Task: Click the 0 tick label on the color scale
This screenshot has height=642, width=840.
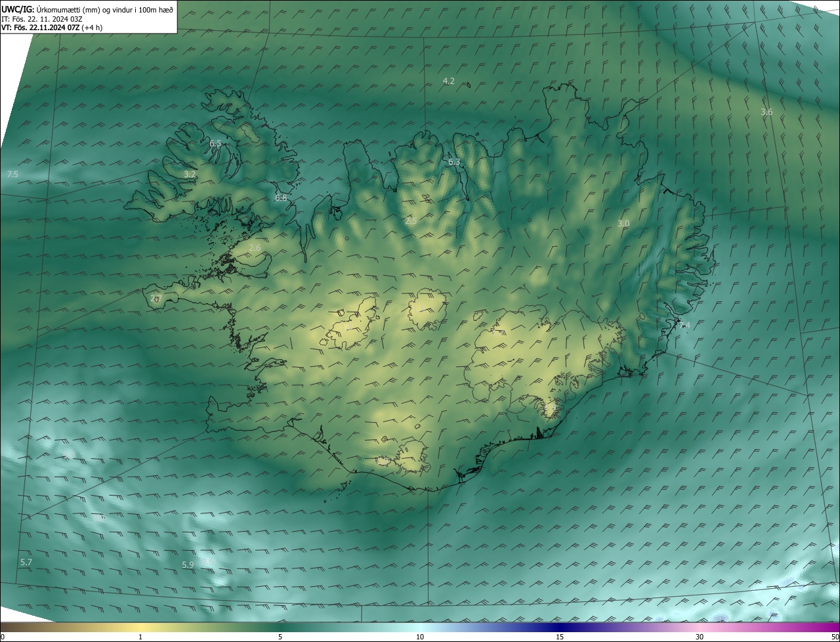Action: (x=3, y=637)
